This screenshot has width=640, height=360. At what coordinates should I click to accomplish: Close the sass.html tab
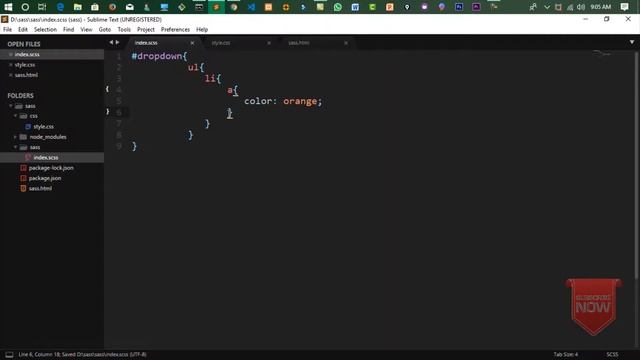pos(346,43)
